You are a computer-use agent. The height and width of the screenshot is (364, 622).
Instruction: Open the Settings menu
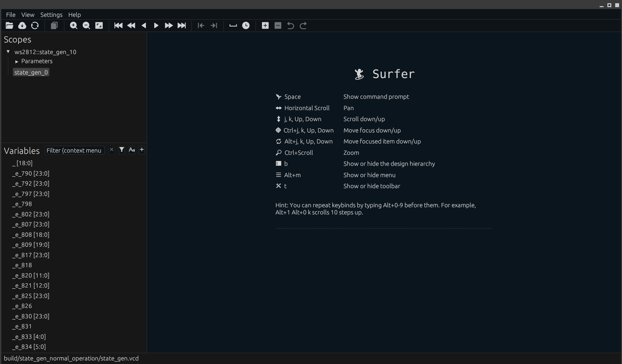pos(51,15)
